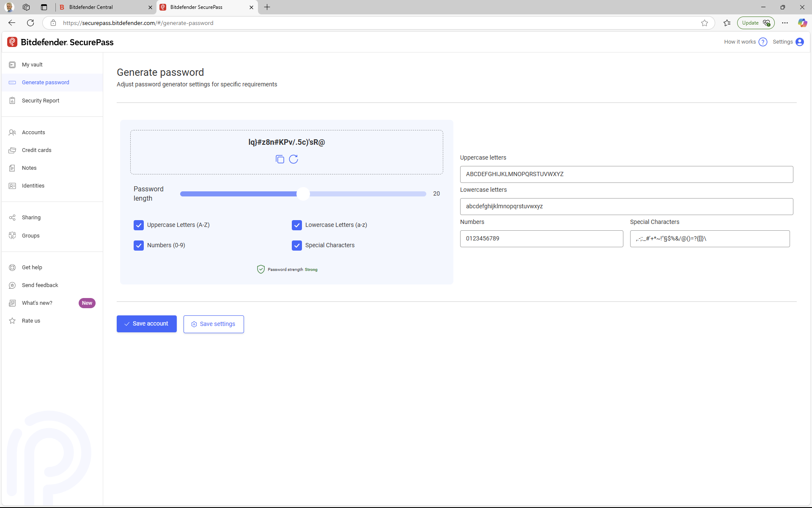
Task: Edit the Lowercase letters input field
Action: pyautogui.click(x=626, y=206)
